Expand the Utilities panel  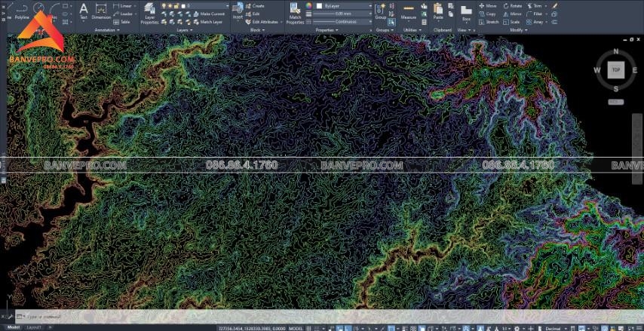(x=412, y=30)
